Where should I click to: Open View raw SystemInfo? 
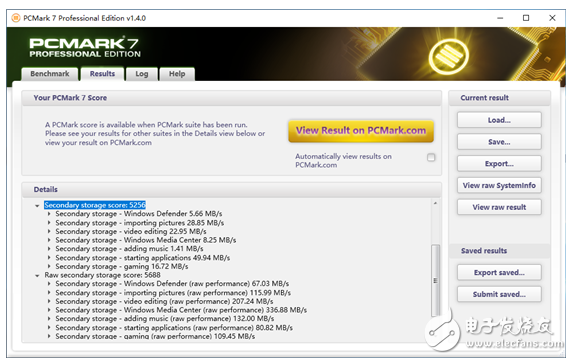[499, 185]
